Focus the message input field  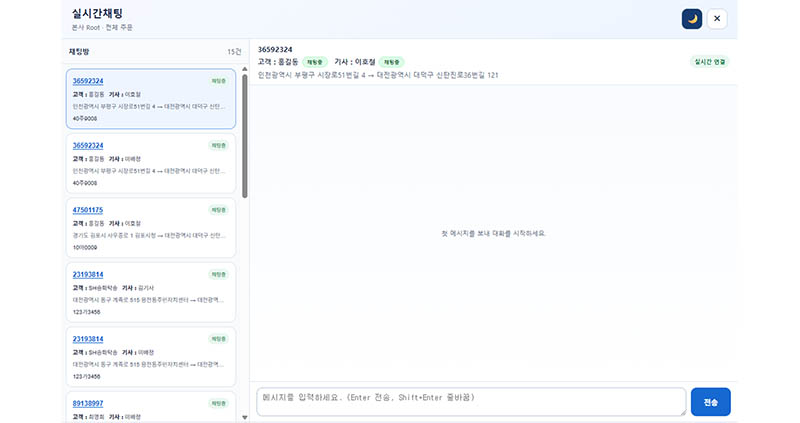tap(471, 402)
